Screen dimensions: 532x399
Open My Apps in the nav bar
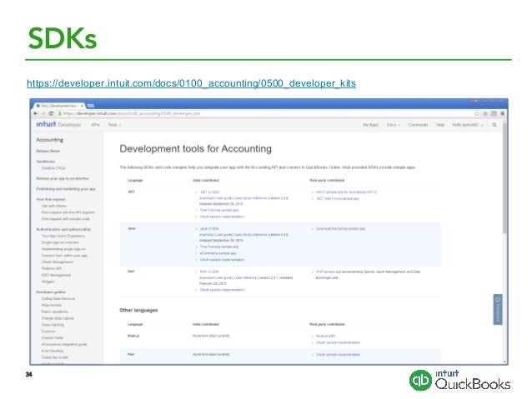370,125
